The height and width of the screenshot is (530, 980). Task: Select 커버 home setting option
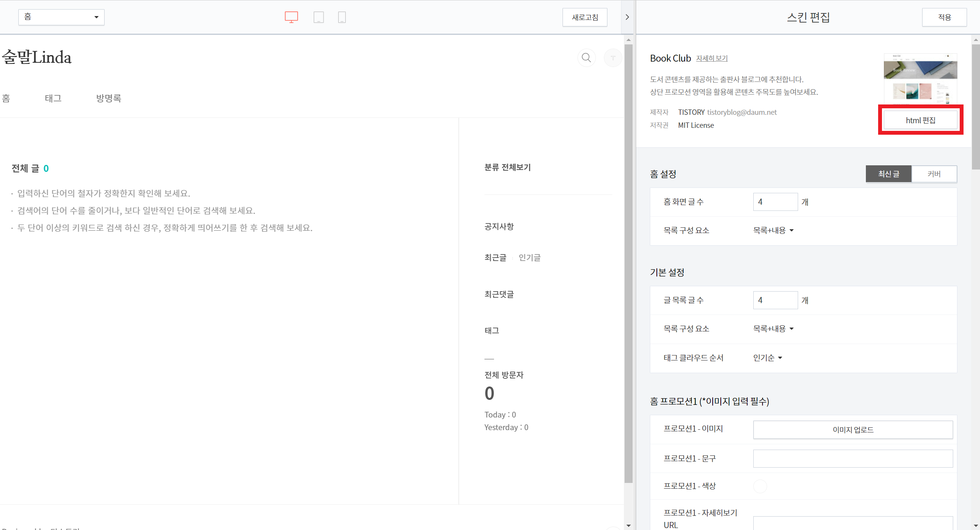tap(934, 174)
